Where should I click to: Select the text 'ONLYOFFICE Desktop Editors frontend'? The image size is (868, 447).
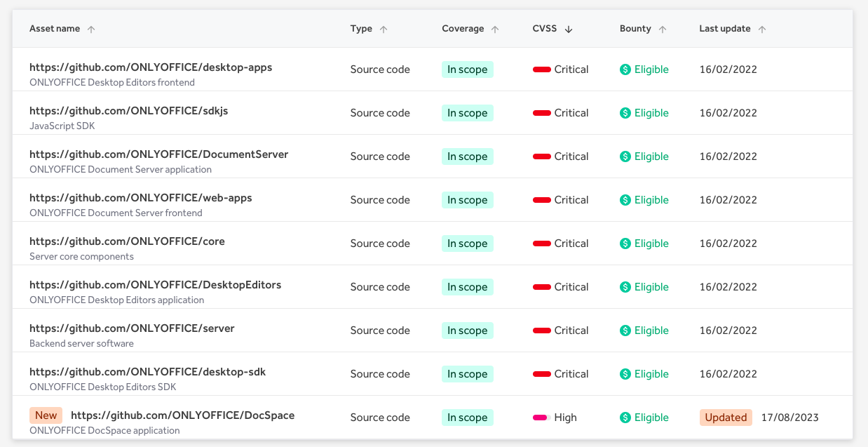112,82
